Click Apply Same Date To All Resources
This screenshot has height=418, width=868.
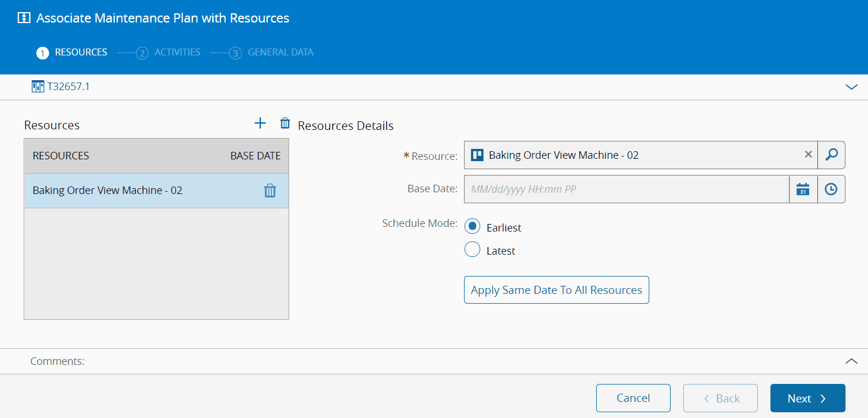(556, 290)
